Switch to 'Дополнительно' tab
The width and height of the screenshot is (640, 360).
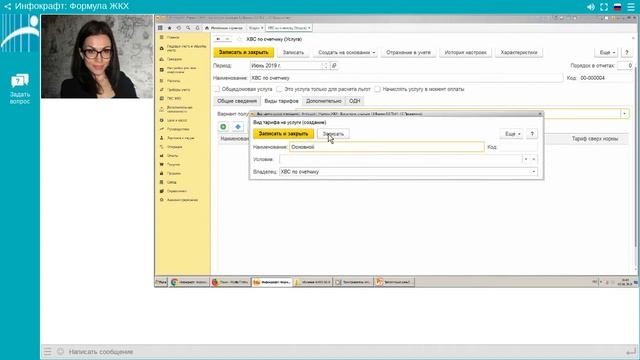coord(324,101)
